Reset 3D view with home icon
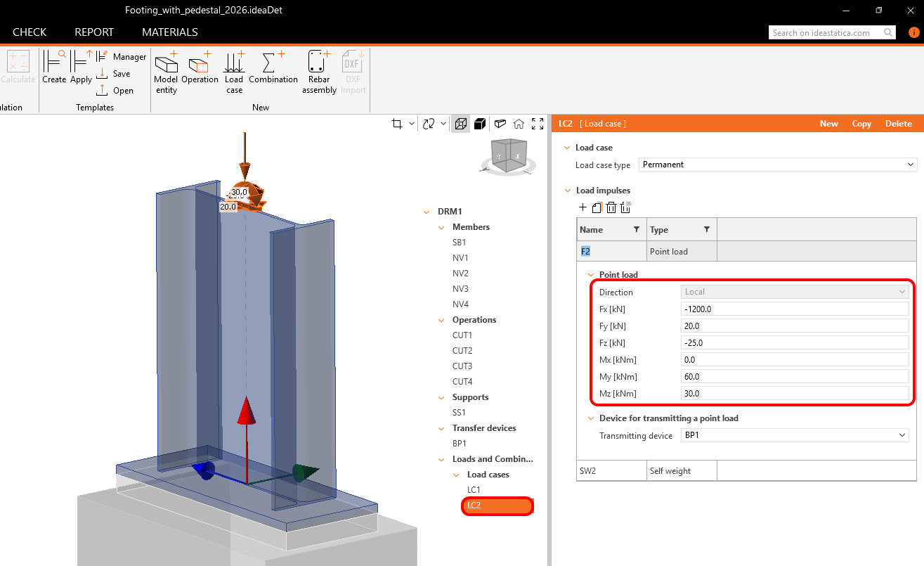 pos(519,124)
